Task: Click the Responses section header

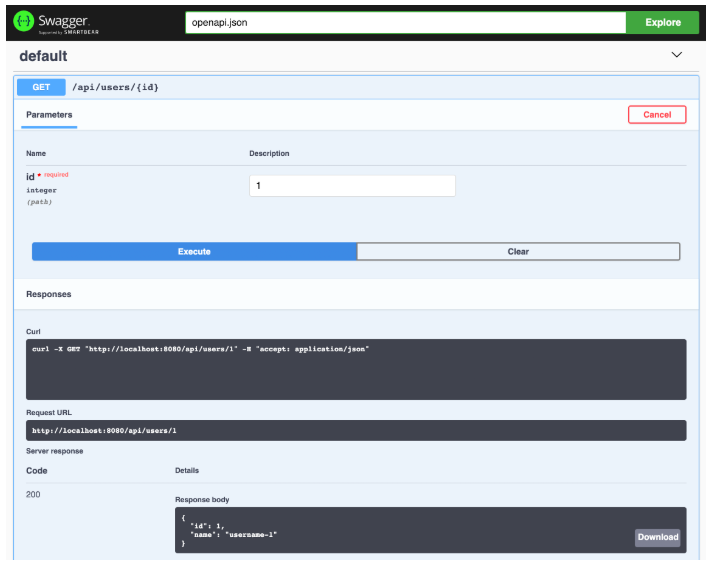Action: coord(49,294)
